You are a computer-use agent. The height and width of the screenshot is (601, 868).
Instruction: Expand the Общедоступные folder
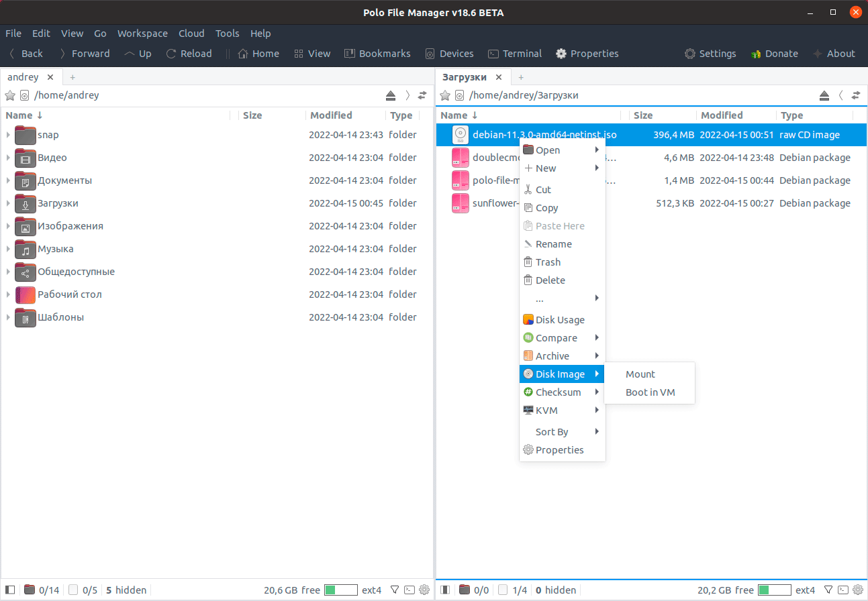point(8,272)
